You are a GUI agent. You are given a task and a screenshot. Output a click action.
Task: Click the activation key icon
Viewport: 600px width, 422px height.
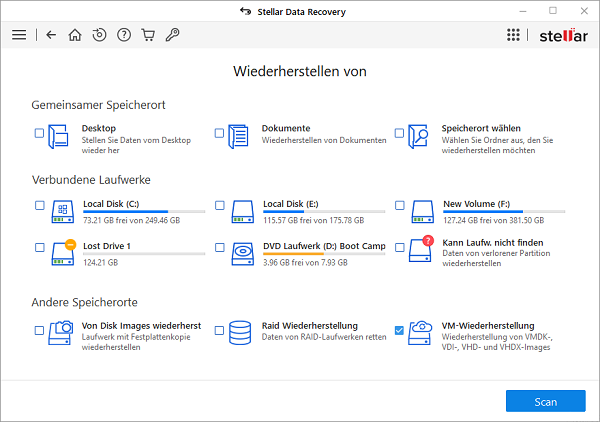[x=173, y=35]
